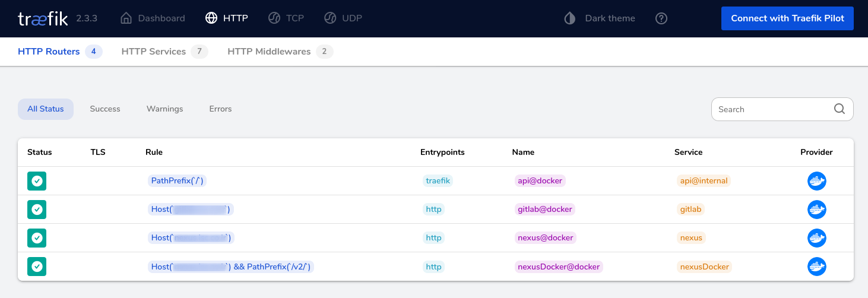Click the TLS column header
868x298 pixels.
[98, 152]
